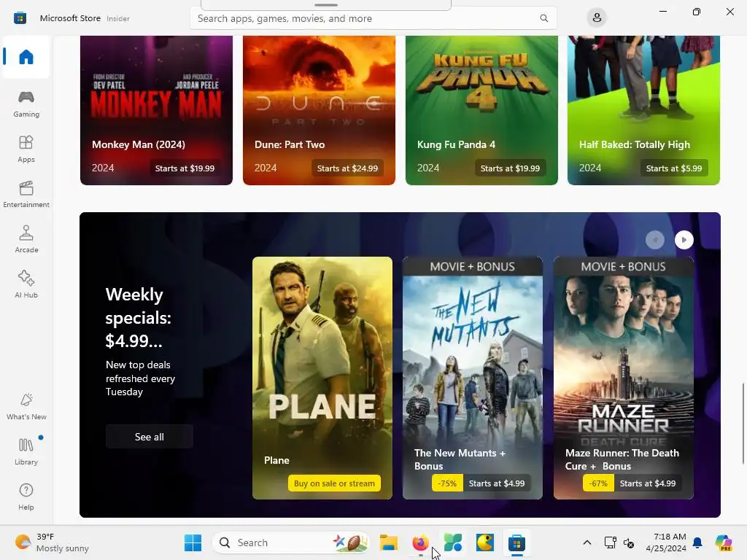Click New Mutants Starts at $4.99
Screen dimensions: 747x560
[496, 483]
